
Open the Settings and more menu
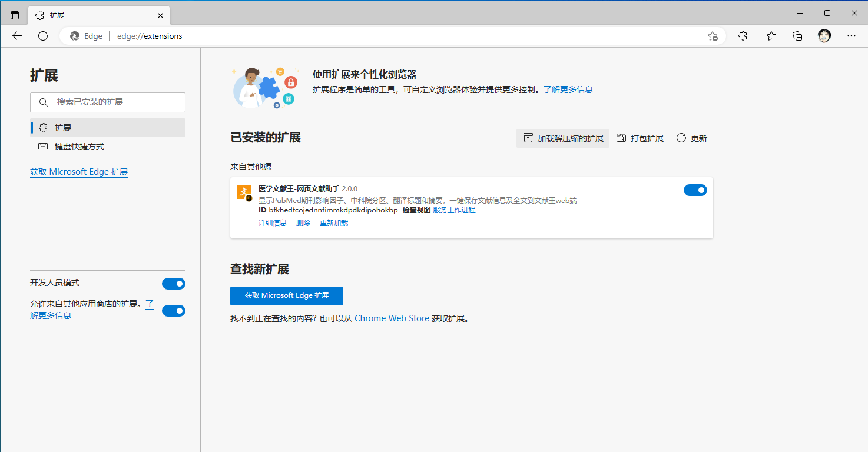tap(851, 36)
